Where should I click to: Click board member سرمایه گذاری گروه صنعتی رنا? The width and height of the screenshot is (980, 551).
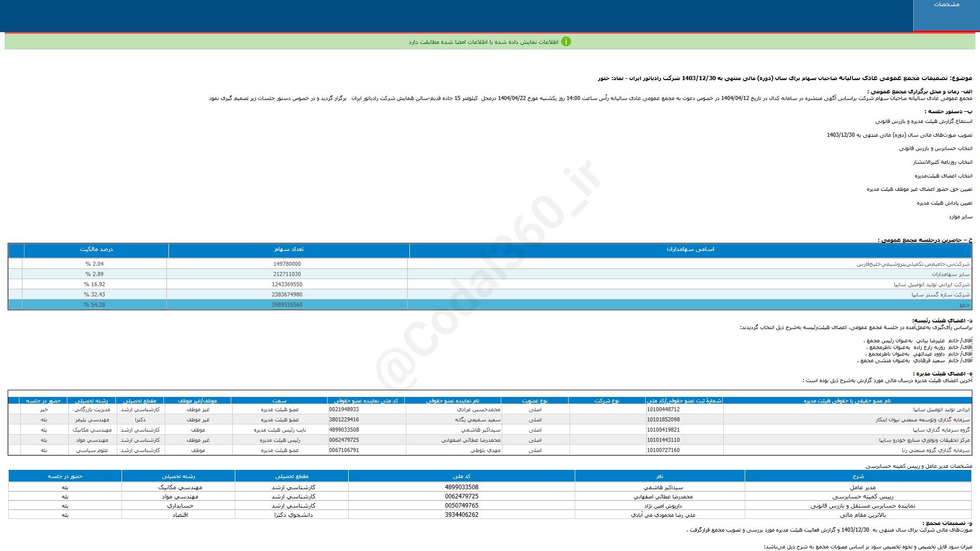click(936, 450)
